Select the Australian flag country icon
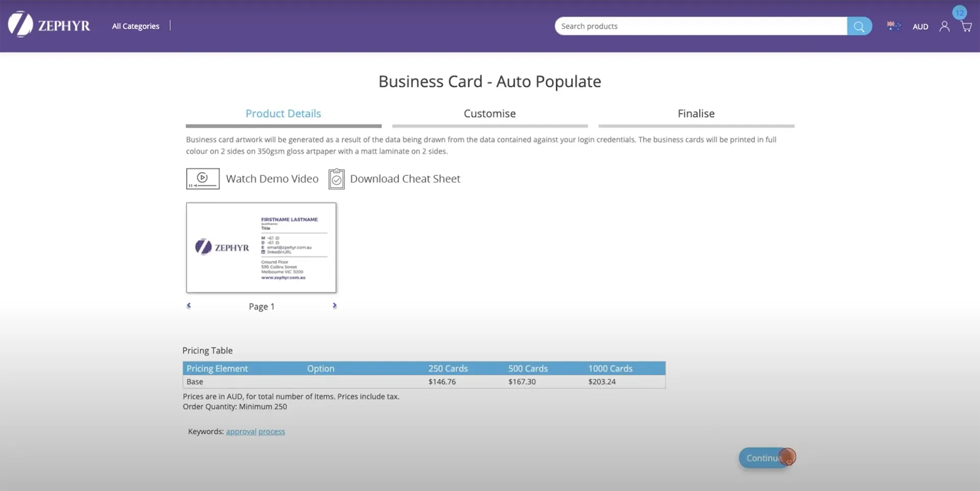This screenshot has height=491, width=980. click(894, 26)
